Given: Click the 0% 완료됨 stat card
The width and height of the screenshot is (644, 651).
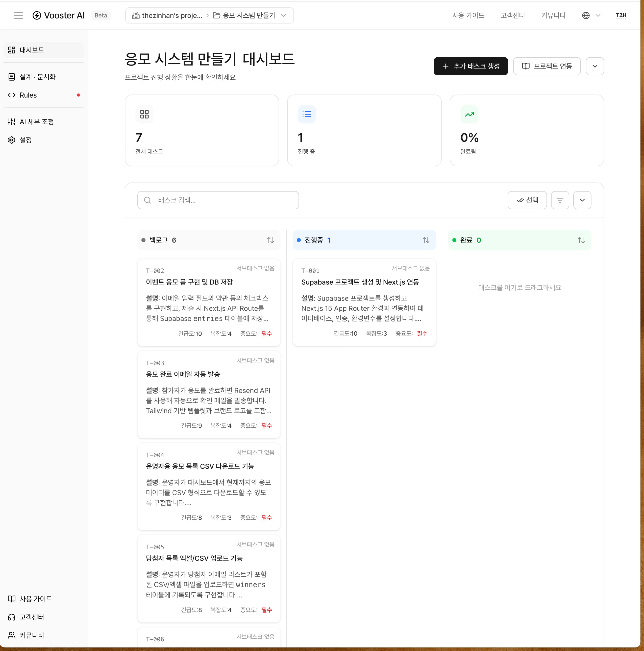Looking at the screenshot, I should 527,130.
